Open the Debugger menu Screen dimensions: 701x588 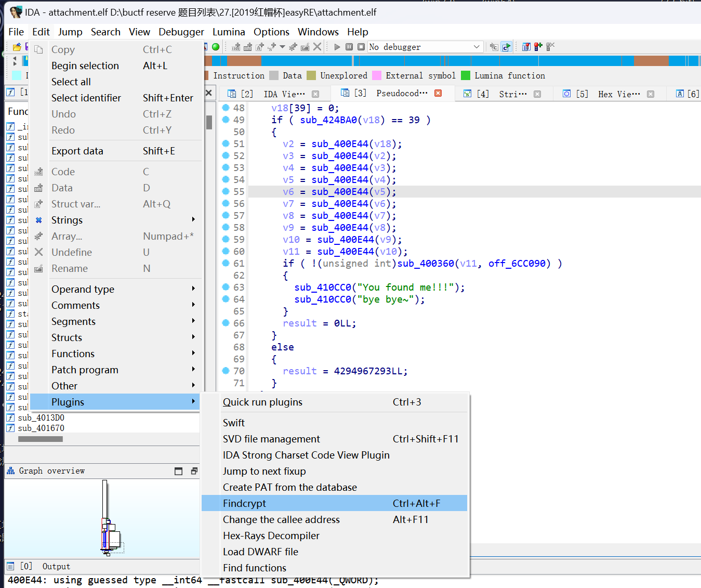point(181,32)
